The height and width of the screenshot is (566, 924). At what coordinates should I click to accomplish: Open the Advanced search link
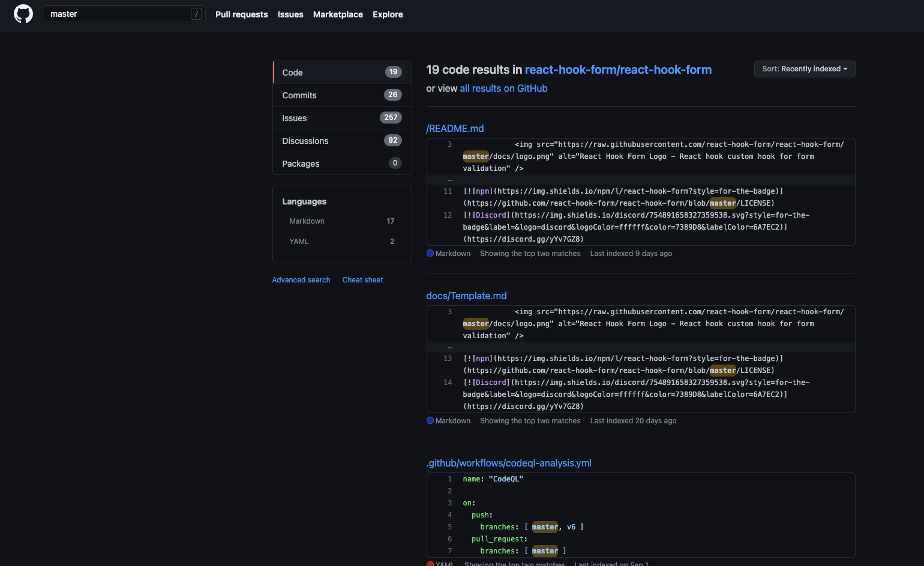(301, 280)
